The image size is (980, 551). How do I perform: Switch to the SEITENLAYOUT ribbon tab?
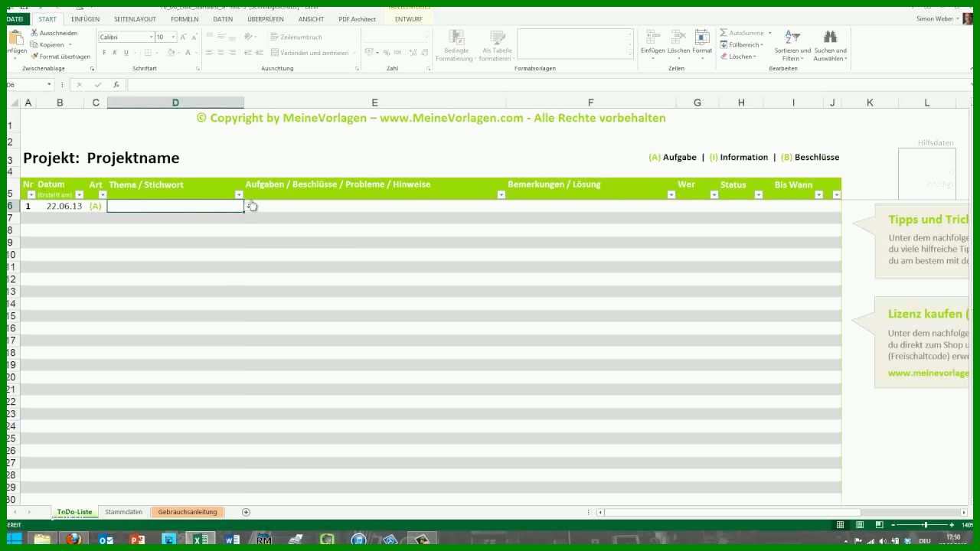coord(135,19)
